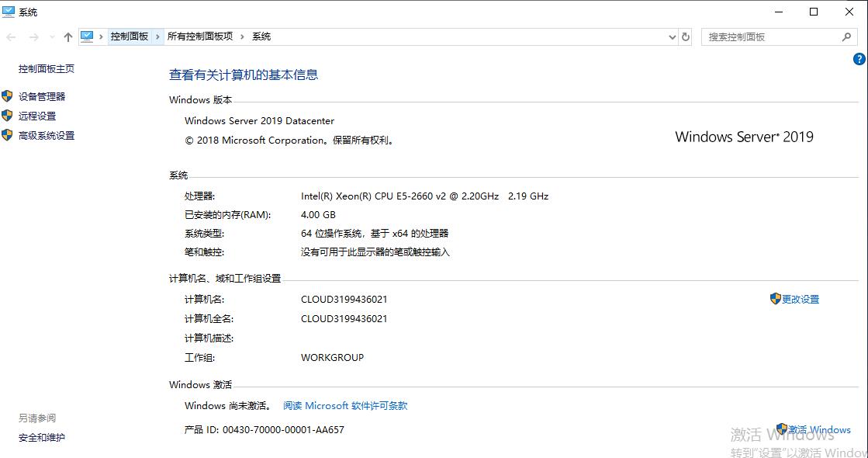Click the forward arrow navigation button

[34, 37]
